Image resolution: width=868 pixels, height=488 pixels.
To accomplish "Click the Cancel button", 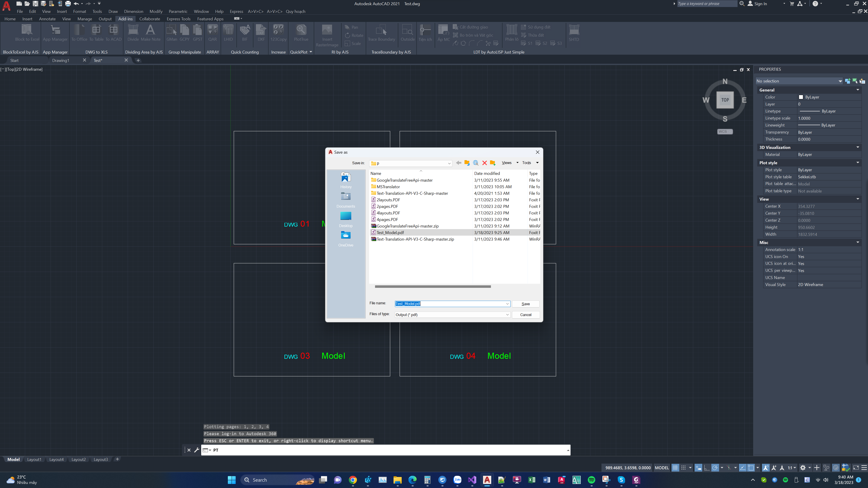I will 525,315.
